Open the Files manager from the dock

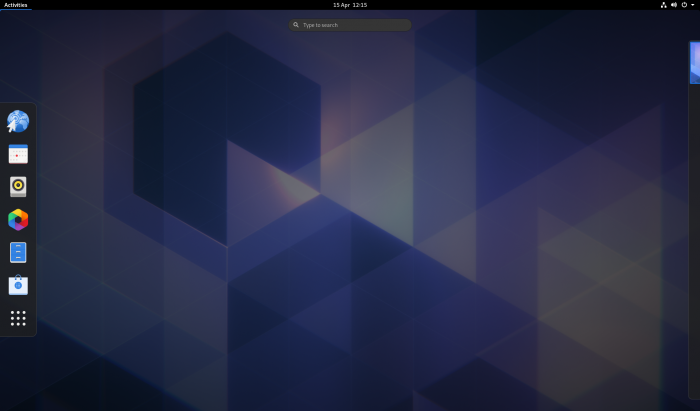point(18,252)
